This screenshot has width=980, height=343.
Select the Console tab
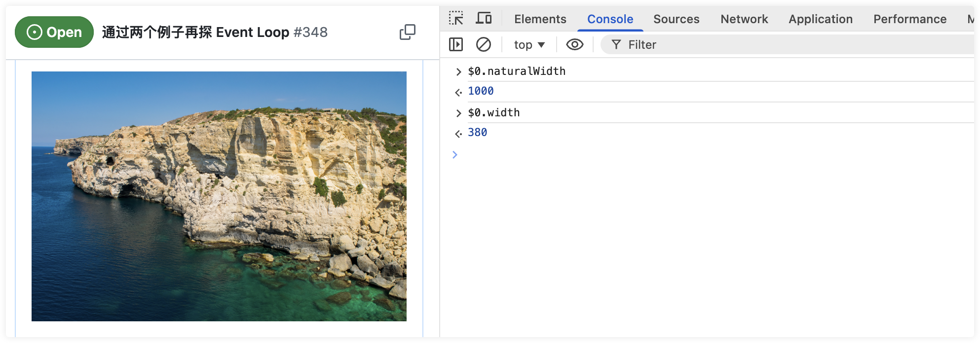[610, 19]
